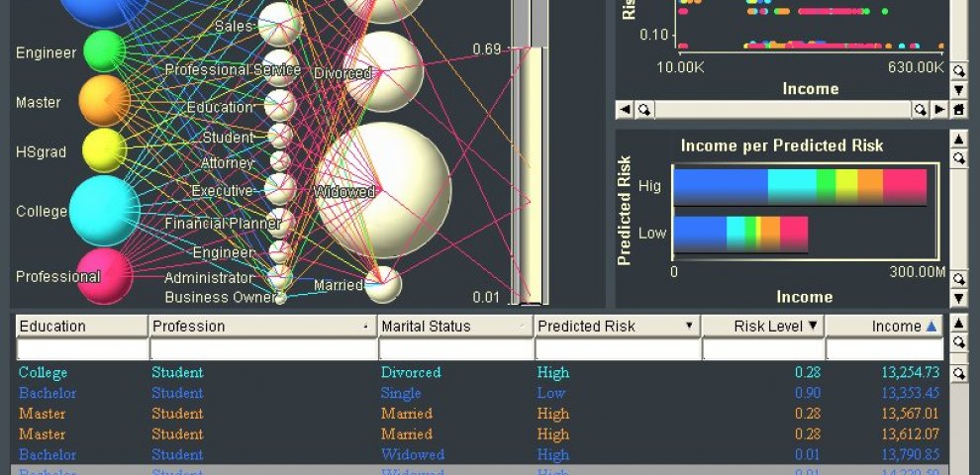This screenshot has width=980, height=475.
Task: Click the Income column ascending sort arrow
Action: point(931,326)
